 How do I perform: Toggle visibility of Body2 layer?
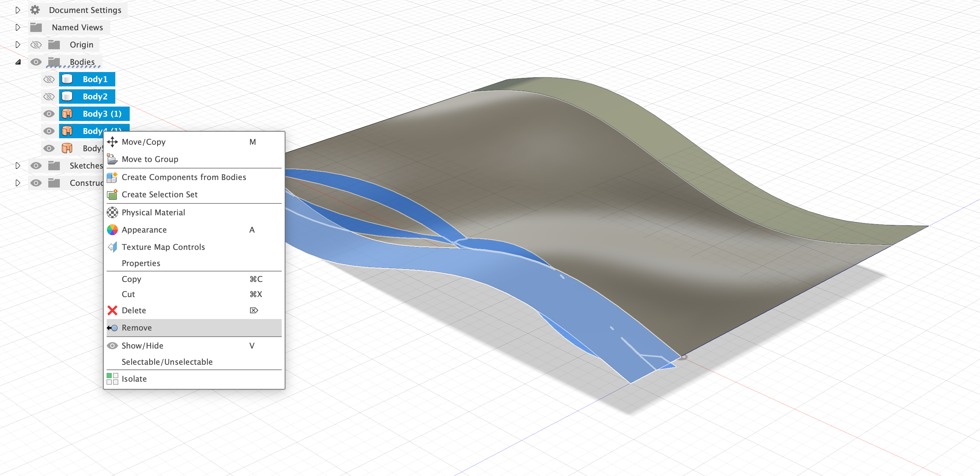click(x=48, y=96)
